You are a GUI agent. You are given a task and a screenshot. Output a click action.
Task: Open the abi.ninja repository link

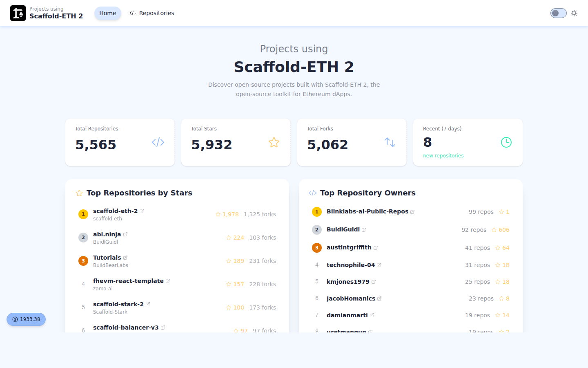(x=107, y=234)
